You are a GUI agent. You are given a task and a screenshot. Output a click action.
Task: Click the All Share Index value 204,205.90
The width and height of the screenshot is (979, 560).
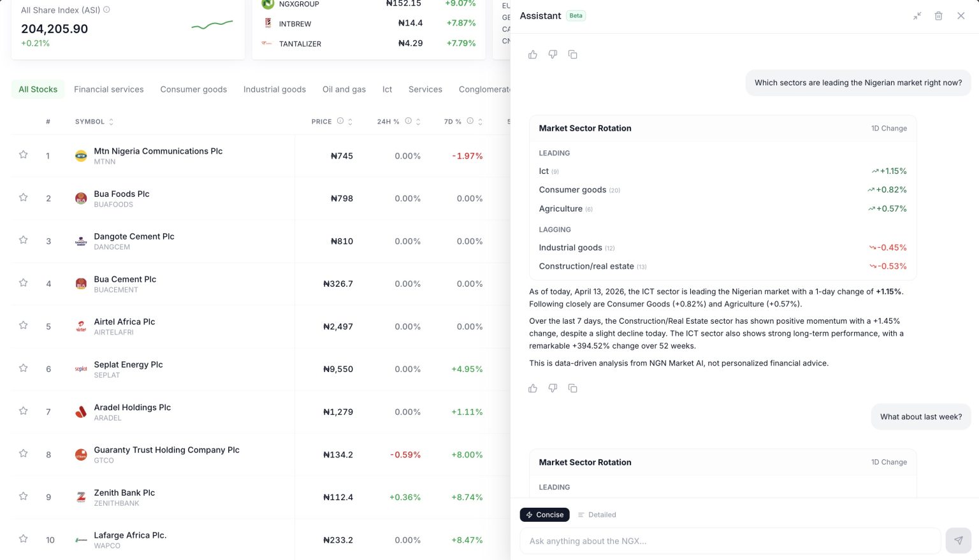point(55,29)
